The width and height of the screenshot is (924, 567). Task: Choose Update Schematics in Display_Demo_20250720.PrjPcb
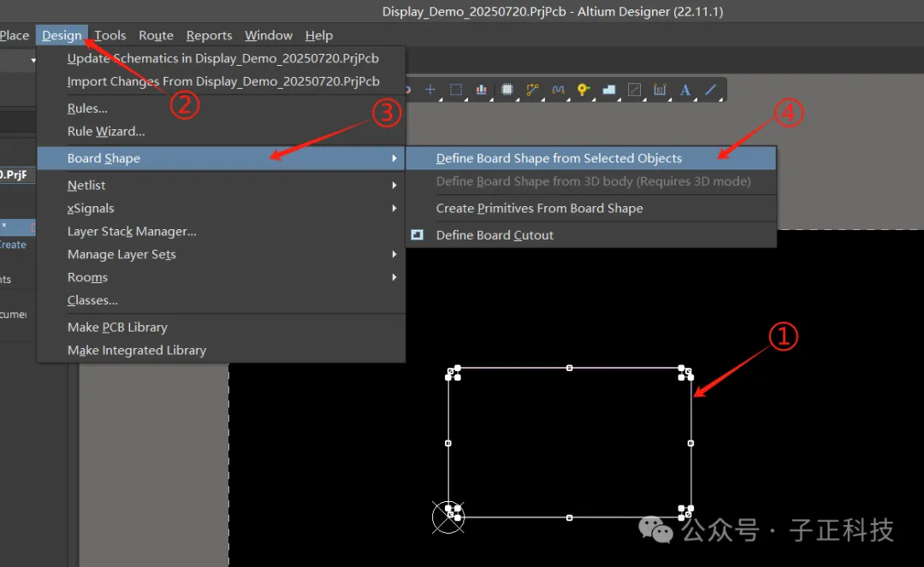click(x=221, y=58)
